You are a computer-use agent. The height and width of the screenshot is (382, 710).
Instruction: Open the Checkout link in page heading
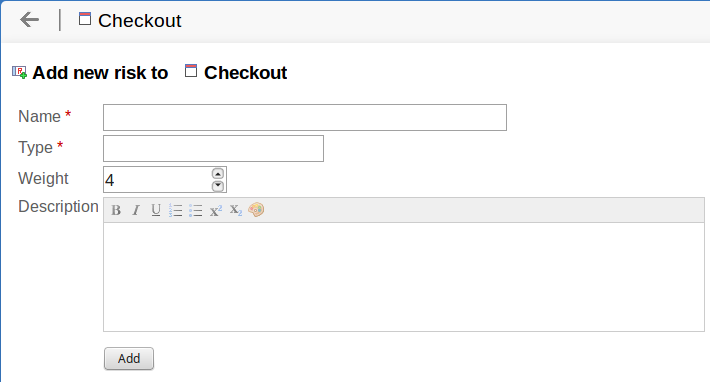click(245, 73)
